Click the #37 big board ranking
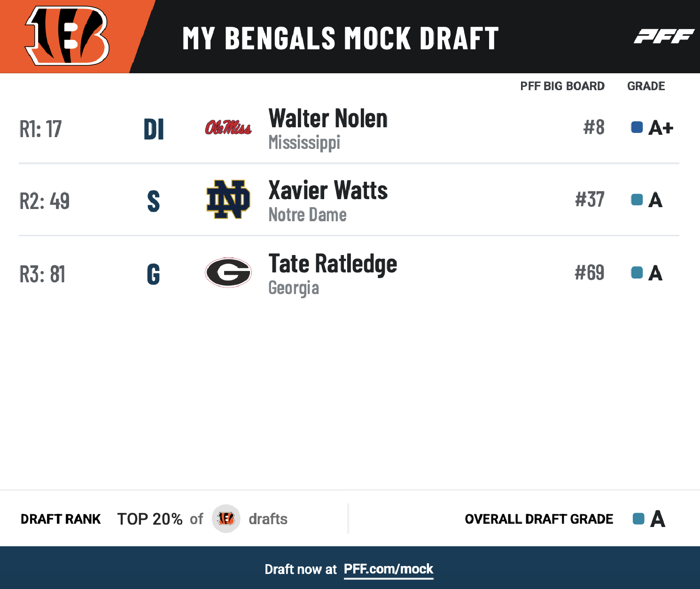 (x=590, y=200)
